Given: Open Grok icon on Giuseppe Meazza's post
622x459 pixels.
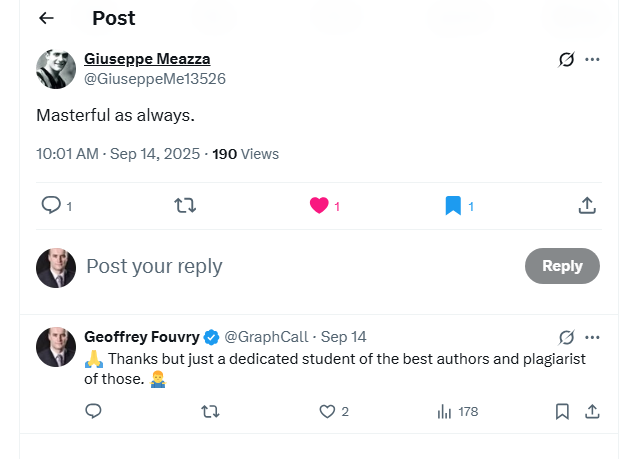Looking at the screenshot, I should tap(567, 60).
